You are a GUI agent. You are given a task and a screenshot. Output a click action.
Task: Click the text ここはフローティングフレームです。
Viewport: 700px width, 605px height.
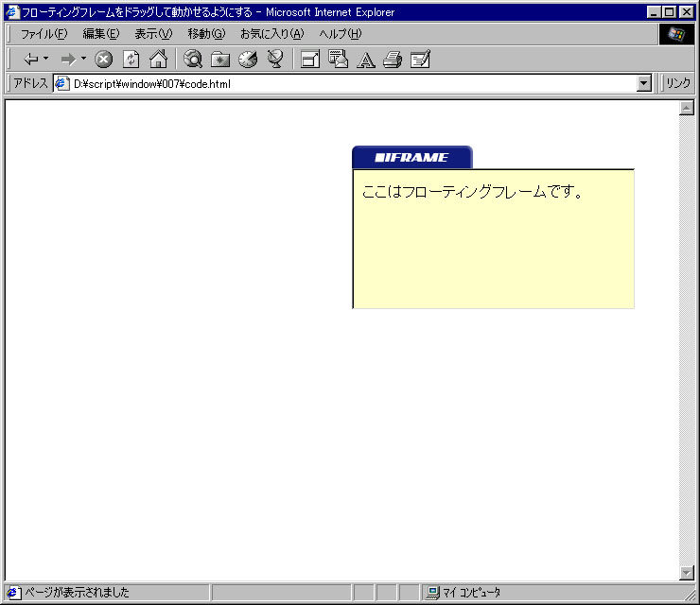(x=472, y=192)
